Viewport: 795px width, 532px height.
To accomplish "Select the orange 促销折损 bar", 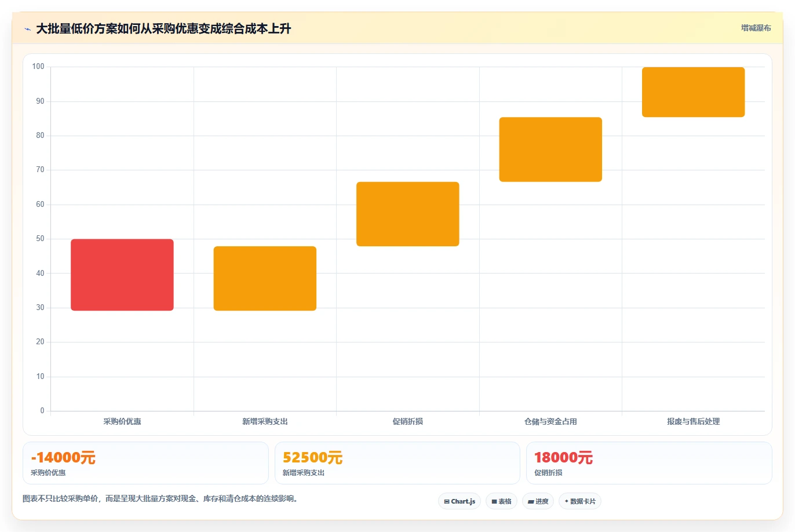I will point(408,214).
